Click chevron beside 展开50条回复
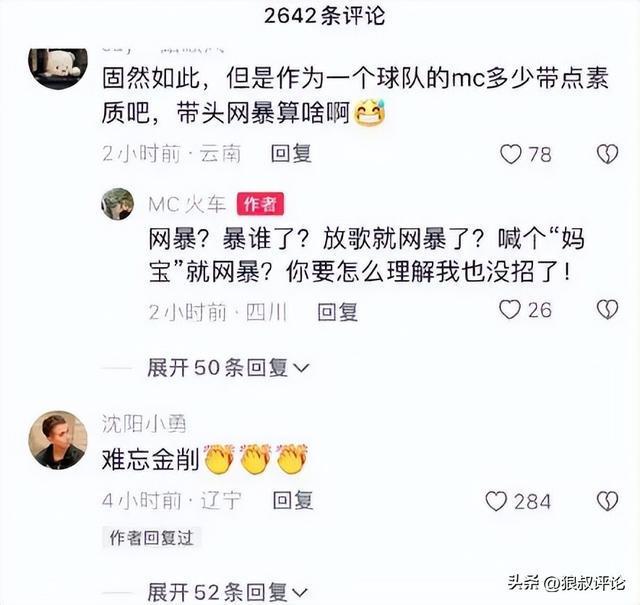 point(301,369)
